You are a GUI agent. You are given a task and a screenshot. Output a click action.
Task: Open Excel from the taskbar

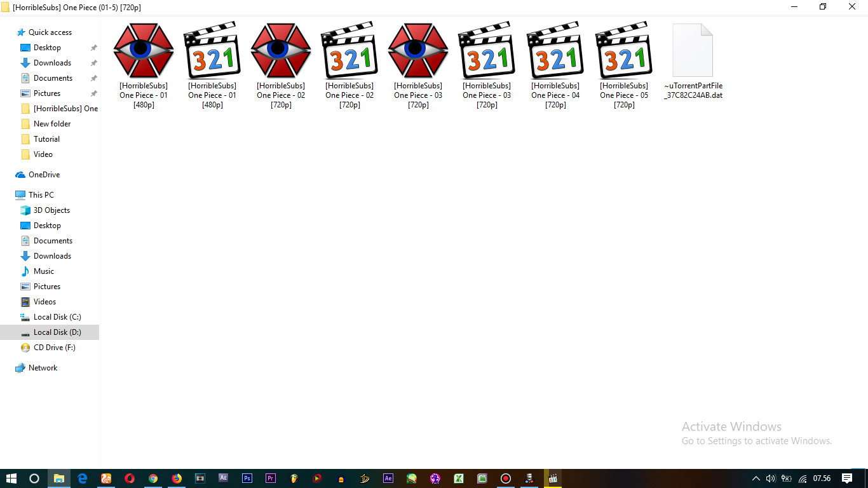pyautogui.click(x=459, y=478)
